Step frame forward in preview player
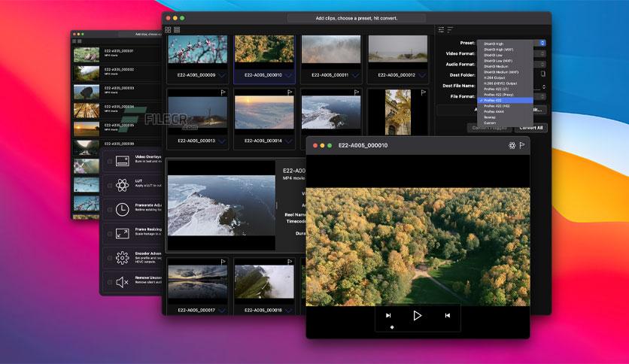 point(388,316)
